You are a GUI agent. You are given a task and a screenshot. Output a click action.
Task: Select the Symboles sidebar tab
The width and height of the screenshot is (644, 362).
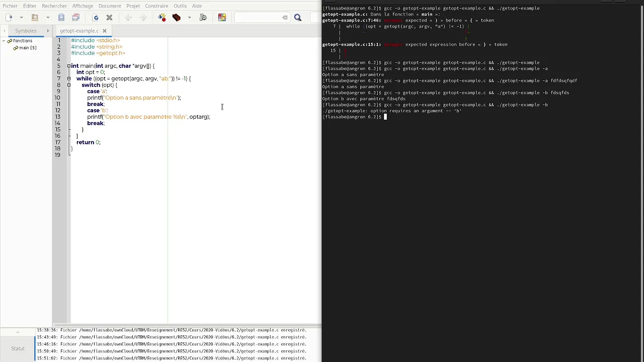[x=26, y=31]
